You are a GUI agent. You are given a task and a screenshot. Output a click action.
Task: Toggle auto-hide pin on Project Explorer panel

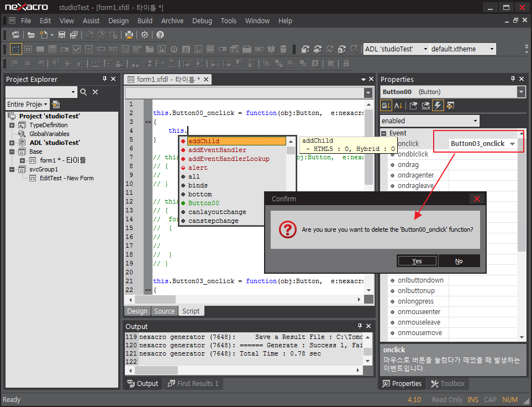(104, 79)
